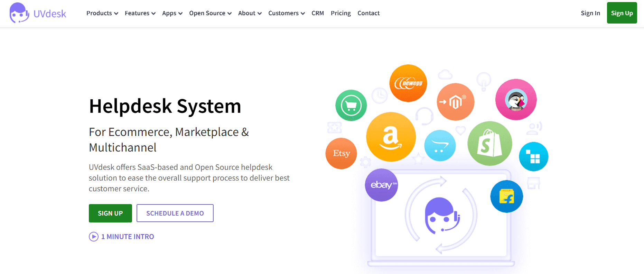The height and width of the screenshot is (274, 644).
Task: Open the 1 MINUTE INTRO link text
Action: click(128, 237)
